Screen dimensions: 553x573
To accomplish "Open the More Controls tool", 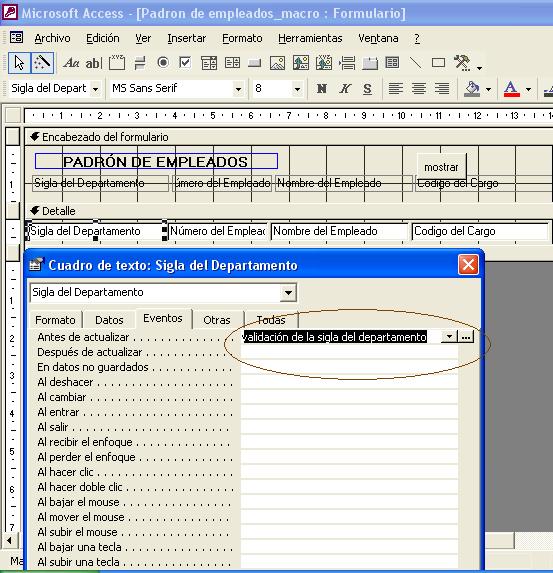I will click(462, 62).
